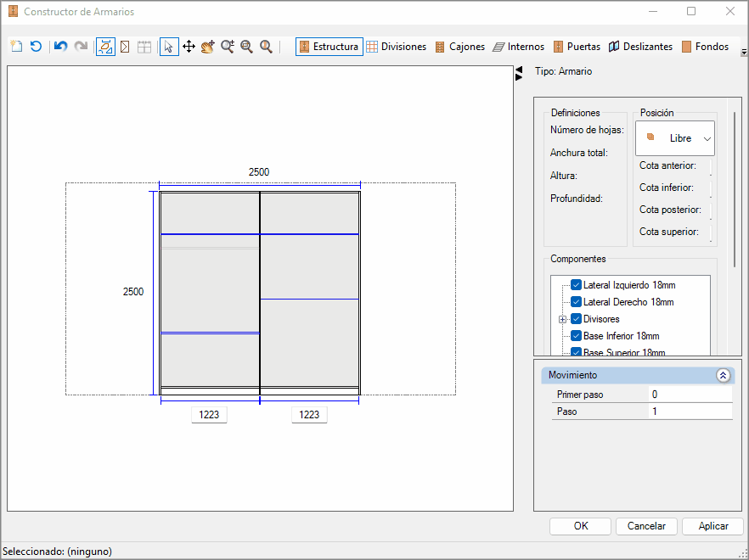Click the Cancelar button
The image size is (749, 560).
[x=646, y=526]
